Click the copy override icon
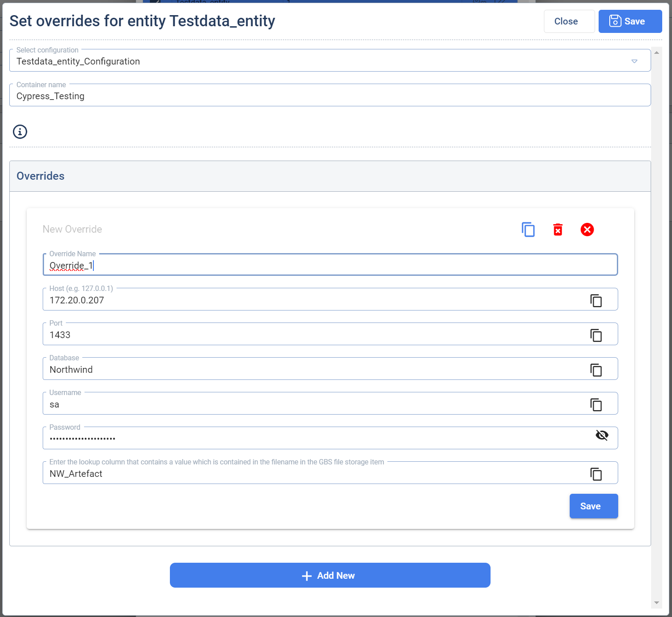Viewport: 672px width, 617px height. (528, 230)
